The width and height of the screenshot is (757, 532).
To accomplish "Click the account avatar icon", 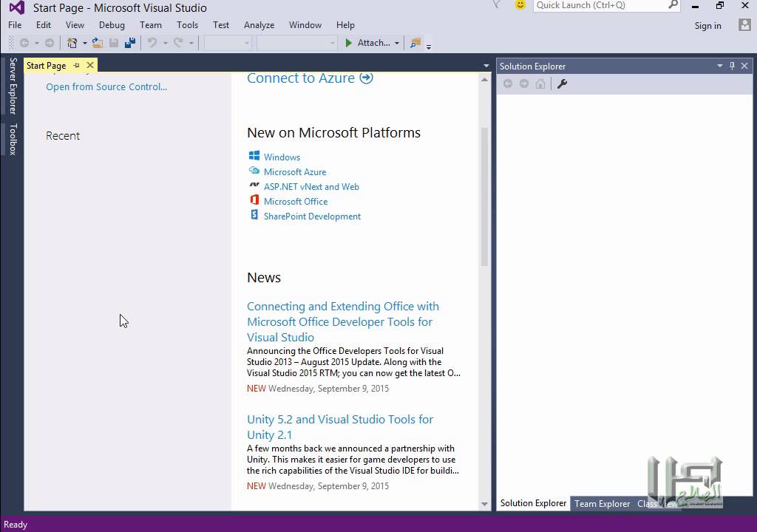I will click(x=744, y=25).
